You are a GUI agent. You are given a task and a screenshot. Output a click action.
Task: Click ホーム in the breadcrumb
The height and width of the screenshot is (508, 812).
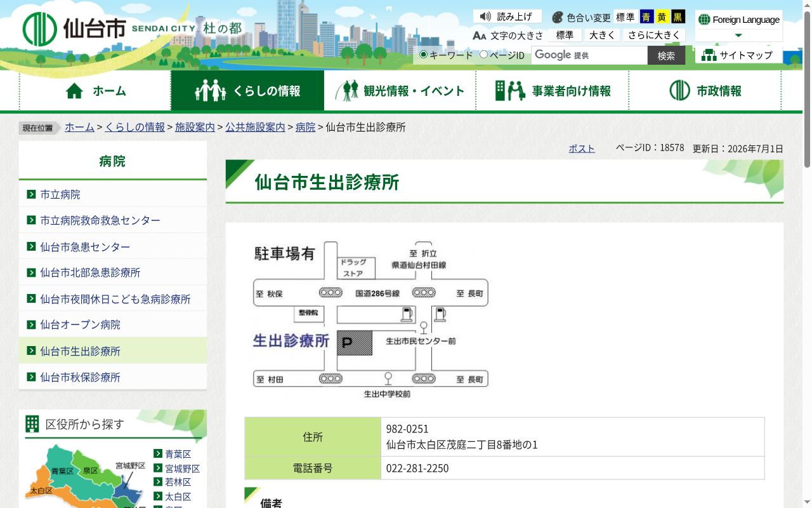79,127
